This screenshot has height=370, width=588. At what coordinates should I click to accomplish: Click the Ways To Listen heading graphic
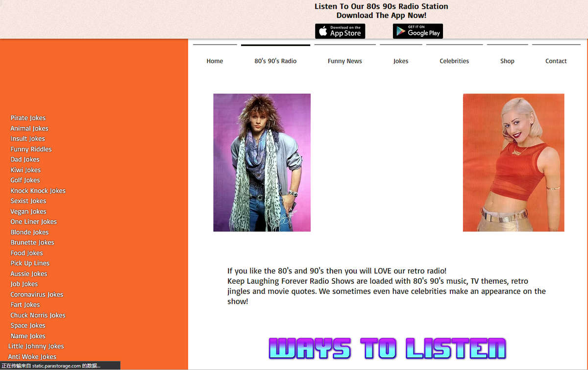pyautogui.click(x=387, y=348)
